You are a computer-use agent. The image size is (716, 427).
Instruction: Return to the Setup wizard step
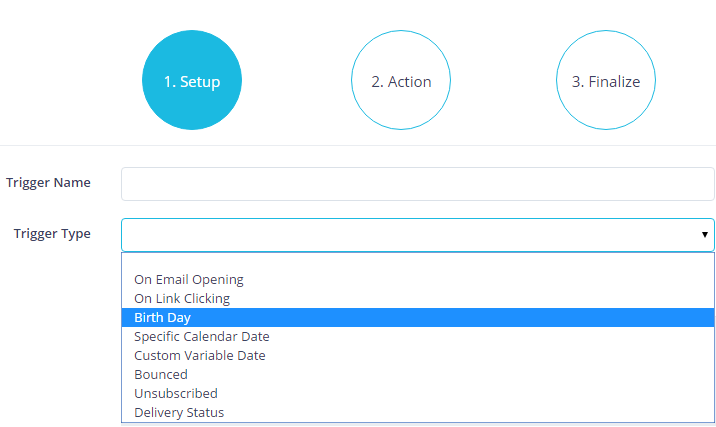pyautogui.click(x=191, y=81)
